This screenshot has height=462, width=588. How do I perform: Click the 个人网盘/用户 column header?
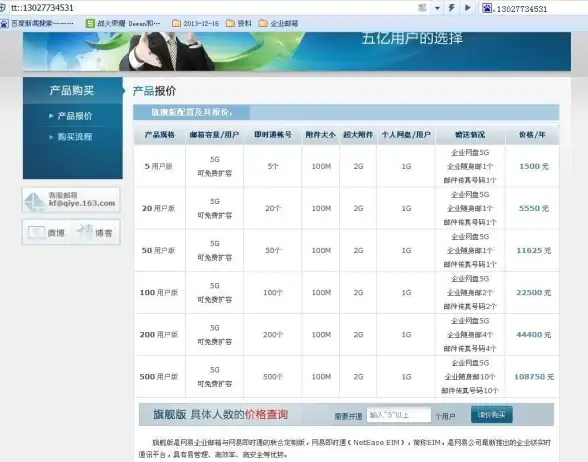[406, 135]
